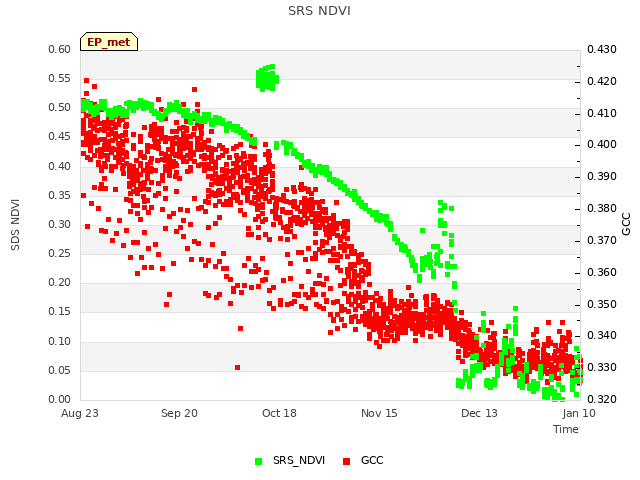Click the green SRS_NDVI legend swatch
Screen dimensions: 640x480
click(258, 461)
